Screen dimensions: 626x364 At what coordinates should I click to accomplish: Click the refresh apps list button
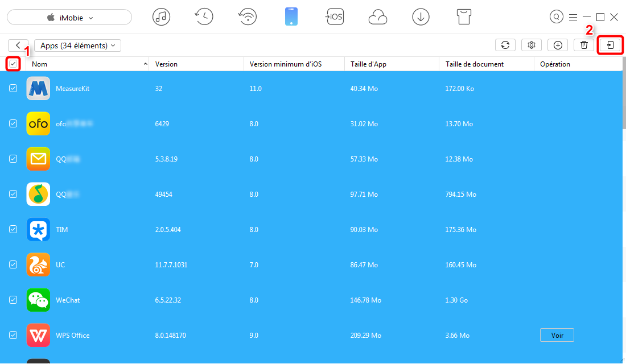[505, 45]
